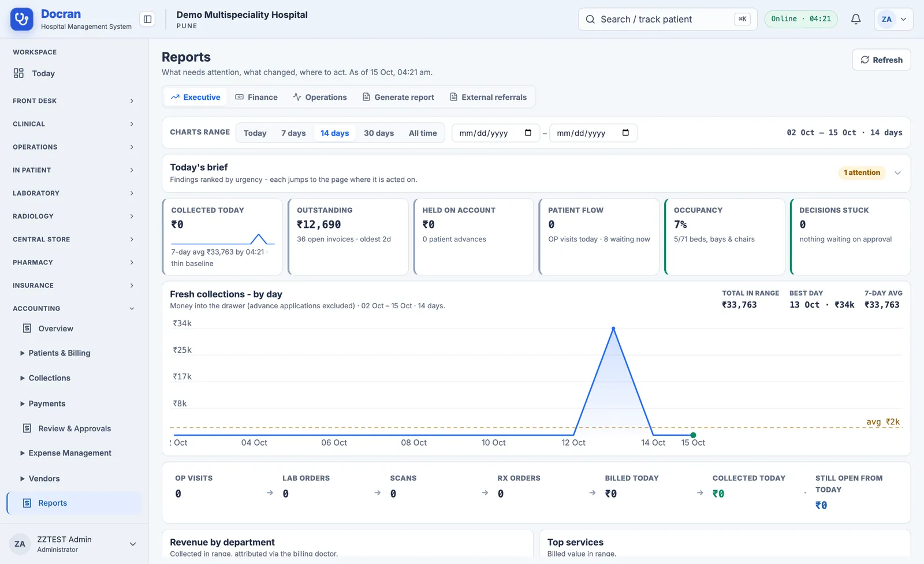Expand the Expense Management tree item
The image size is (924, 564).
pos(23,453)
